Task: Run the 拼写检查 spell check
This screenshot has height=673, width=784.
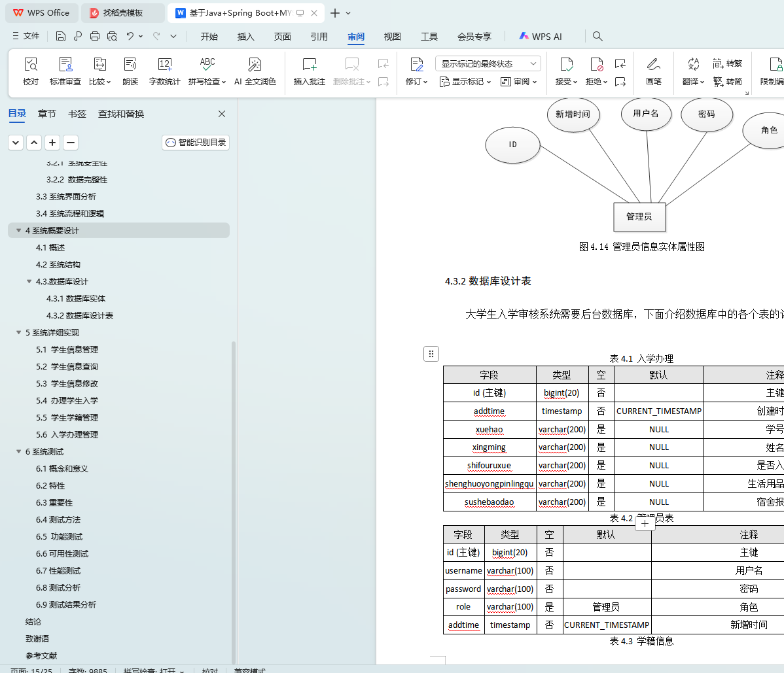Action: (207, 71)
